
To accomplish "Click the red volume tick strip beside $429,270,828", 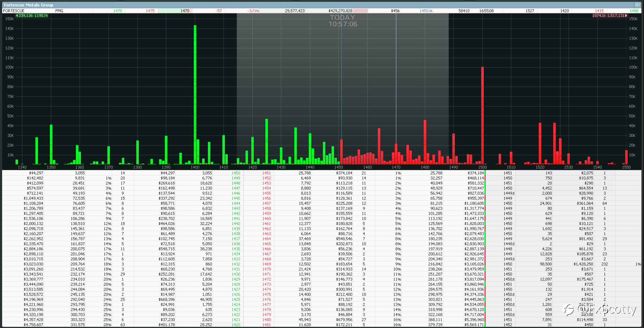I will point(361,11).
